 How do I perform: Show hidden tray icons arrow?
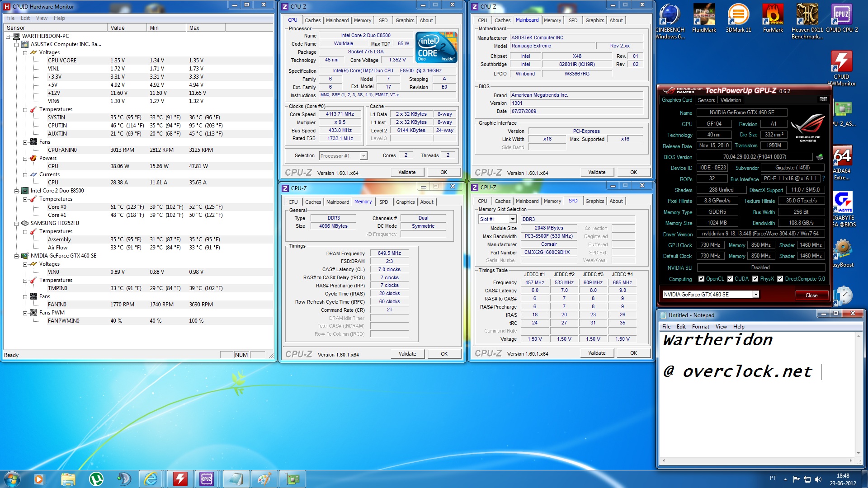tap(785, 479)
